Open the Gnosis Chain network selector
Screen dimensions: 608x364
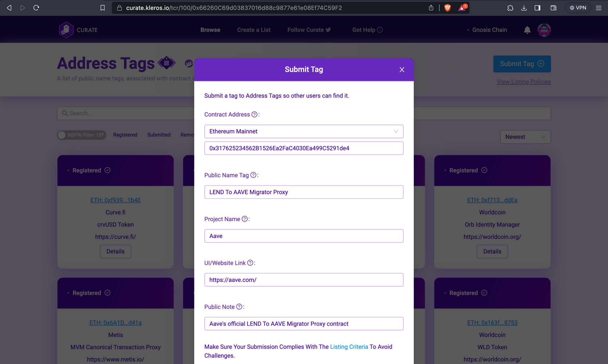(x=489, y=30)
